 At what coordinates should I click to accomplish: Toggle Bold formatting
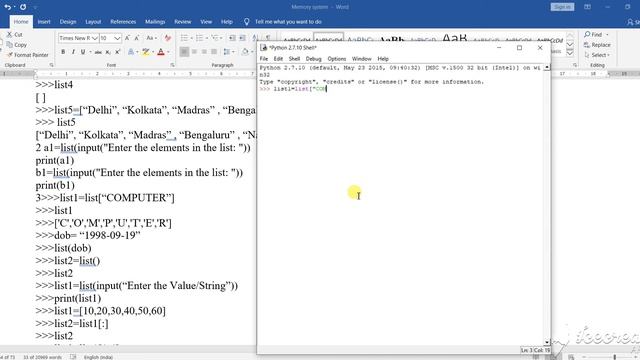tap(63, 52)
